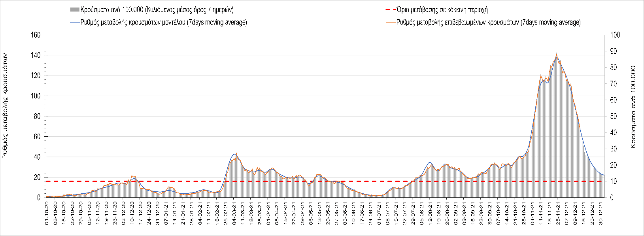Click left axis title 'Ρυθμός μεταβολής κρουσμάτων'
The height and width of the screenshot is (236, 644).
(x=5, y=106)
